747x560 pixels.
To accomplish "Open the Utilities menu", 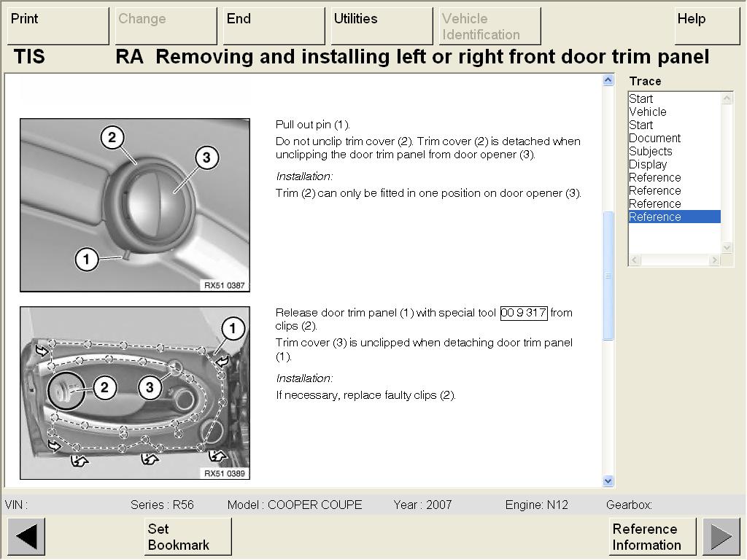I will point(382,26).
